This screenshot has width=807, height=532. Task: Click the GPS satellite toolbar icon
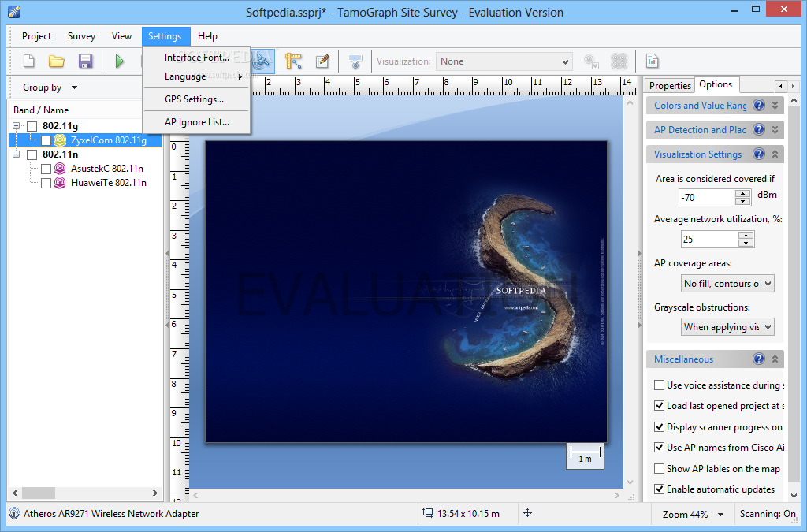(262, 61)
